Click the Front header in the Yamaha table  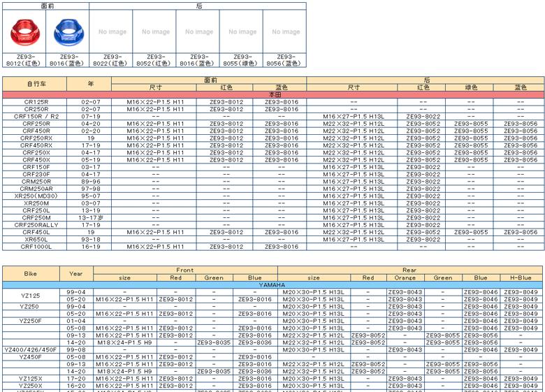click(x=185, y=270)
